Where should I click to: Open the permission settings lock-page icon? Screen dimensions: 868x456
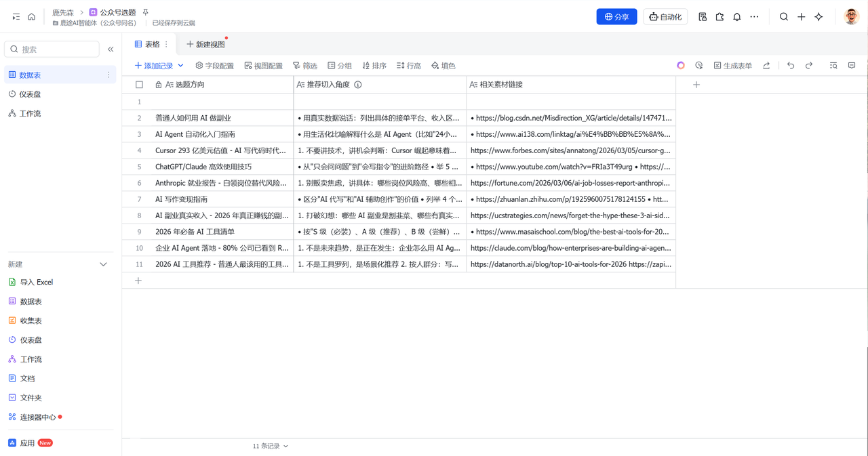pyautogui.click(x=703, y=17)
